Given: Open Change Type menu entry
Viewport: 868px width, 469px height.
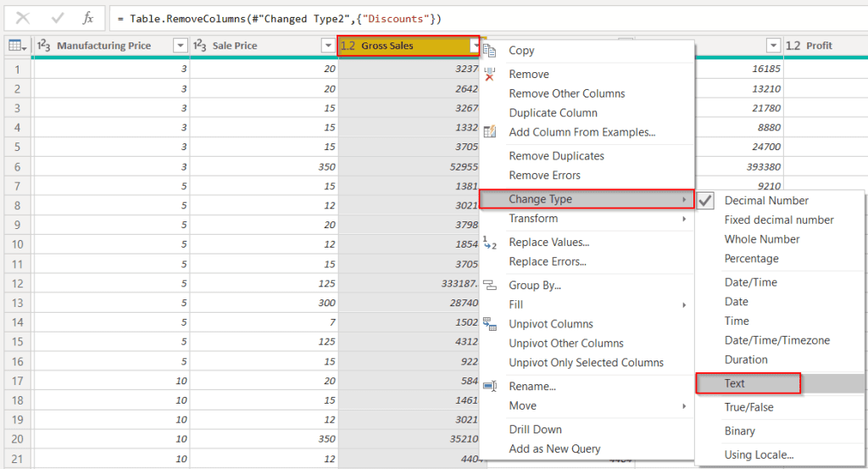Looking at the screenshot, I should (x=587, y=199).
